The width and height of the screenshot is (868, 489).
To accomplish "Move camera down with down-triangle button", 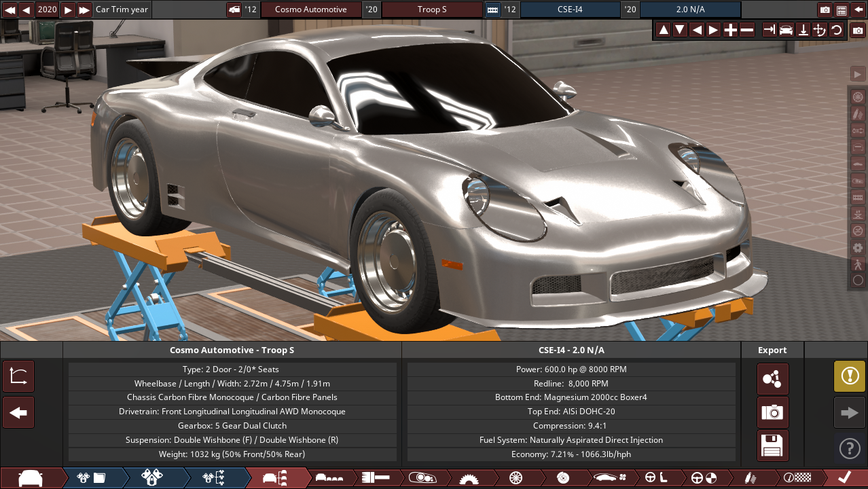I will (x=680, y=30).
